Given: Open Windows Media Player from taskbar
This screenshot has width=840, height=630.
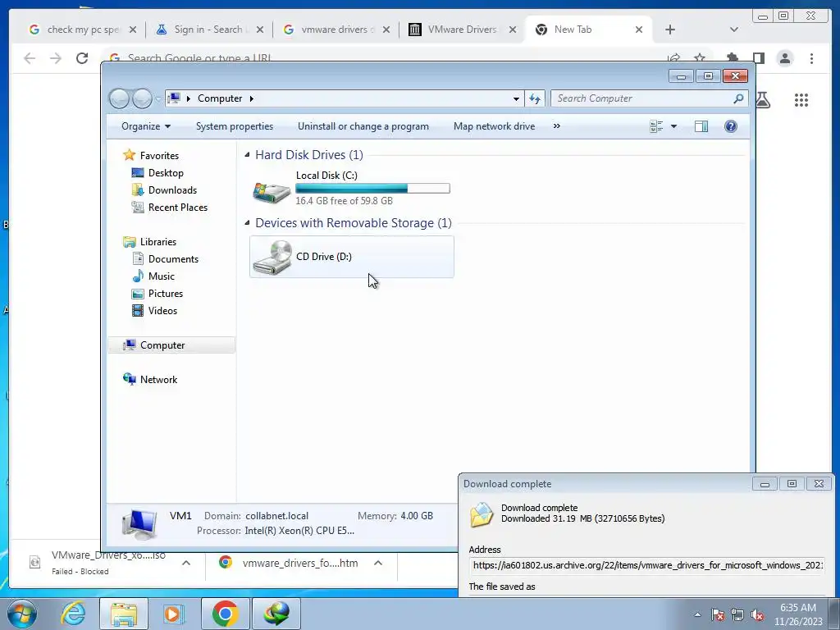Looking at the screenshot, I should click(x=172, y=614).
